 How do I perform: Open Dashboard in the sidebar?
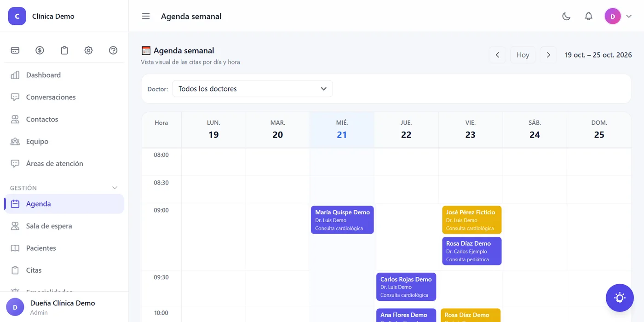click(x=64, y=75)
